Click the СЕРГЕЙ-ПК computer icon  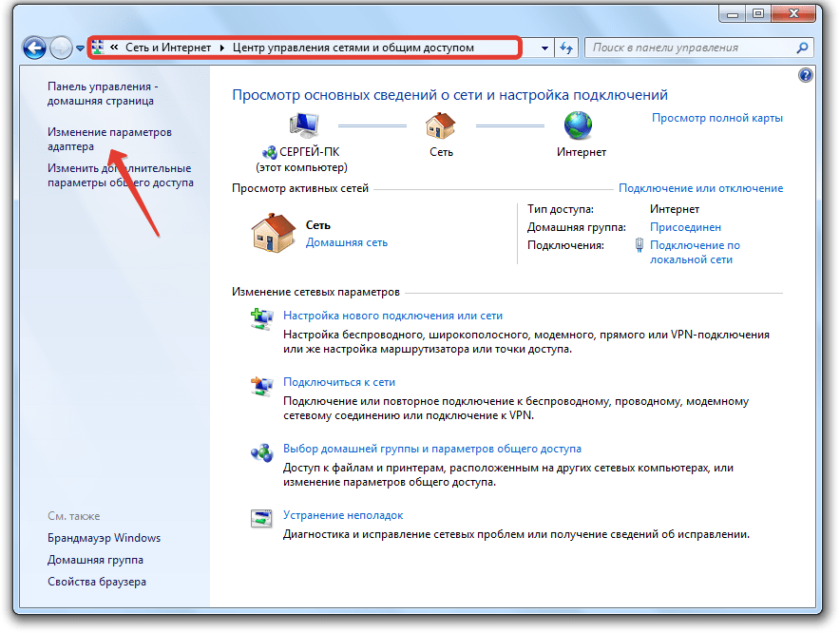click(x=304, y=125)
